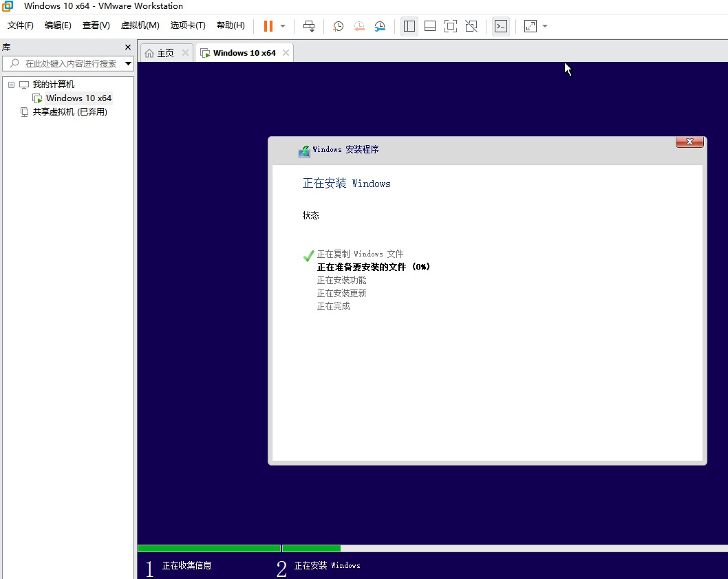The height and width of the screenshot is (579, 728).
Task: Open the library search filter dropdown
Action: (x=128, y=63)
